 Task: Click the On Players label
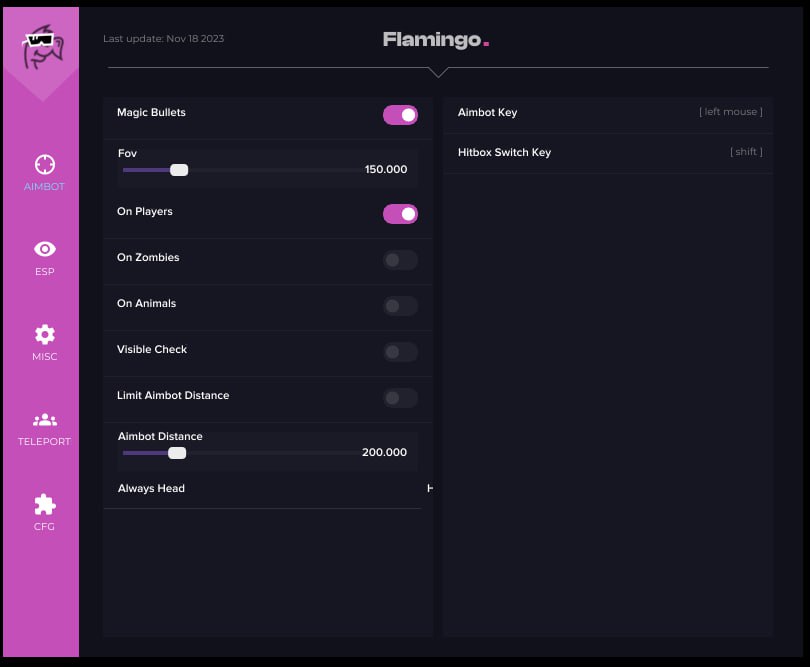click(145, 211)
